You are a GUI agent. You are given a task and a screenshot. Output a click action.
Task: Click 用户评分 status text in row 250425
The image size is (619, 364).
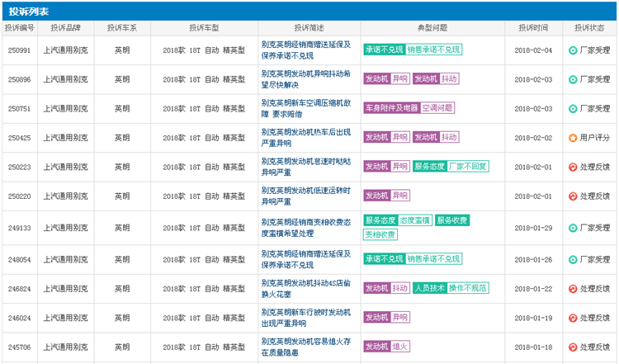point(595,138)
